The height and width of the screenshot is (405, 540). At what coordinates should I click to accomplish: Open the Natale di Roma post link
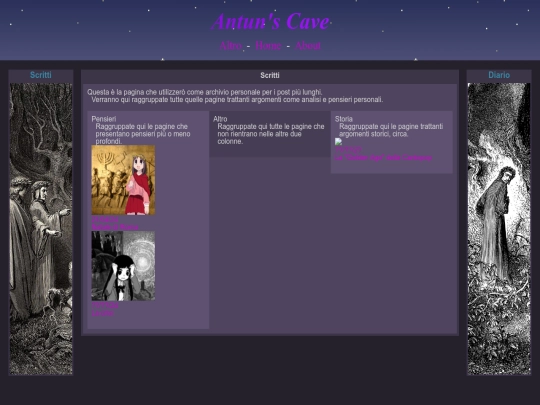pos(115,227)
